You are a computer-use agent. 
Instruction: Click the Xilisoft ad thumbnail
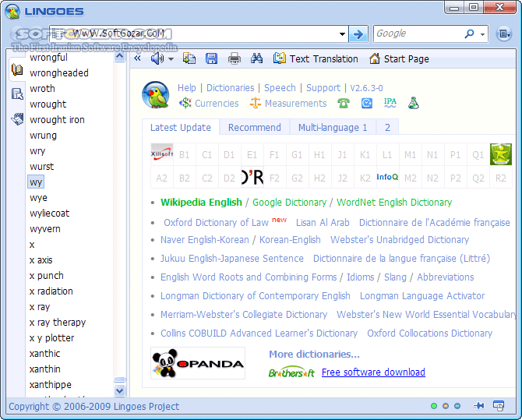coord(162,154)
